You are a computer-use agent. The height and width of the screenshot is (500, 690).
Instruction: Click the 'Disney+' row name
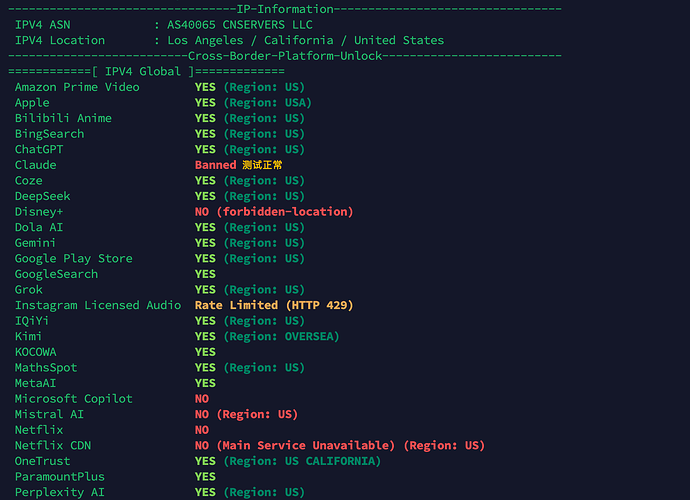point(39,212)
